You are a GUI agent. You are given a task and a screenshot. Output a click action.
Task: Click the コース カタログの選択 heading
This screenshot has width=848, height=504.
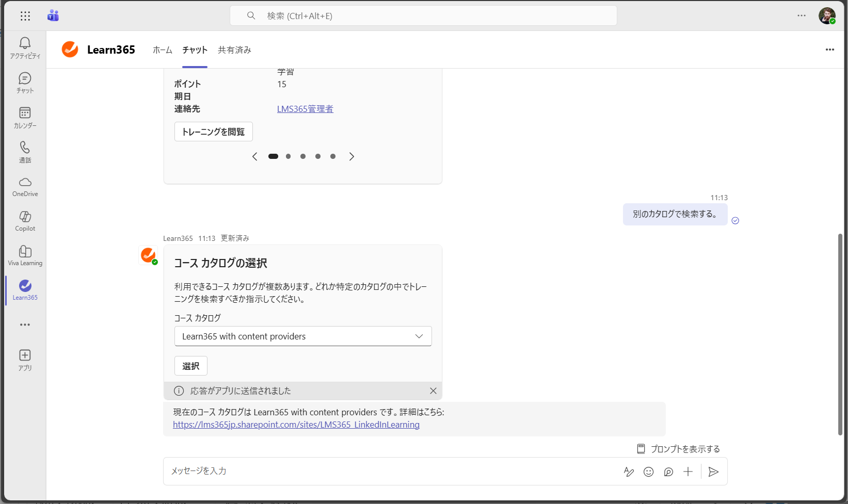(220, 263)
